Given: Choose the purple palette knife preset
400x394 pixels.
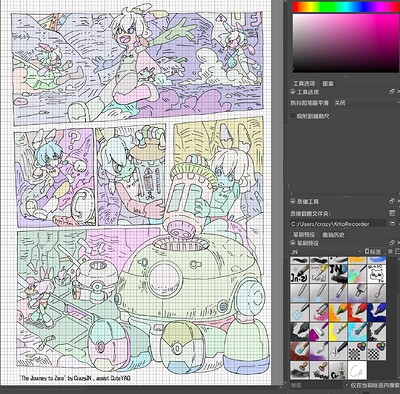Looking at the screenshot, I should click(319, 351).
